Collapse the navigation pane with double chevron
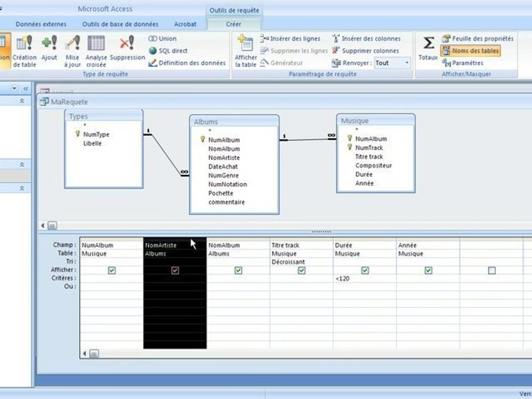Screen dimensions: 532x399 pos(26,89)
